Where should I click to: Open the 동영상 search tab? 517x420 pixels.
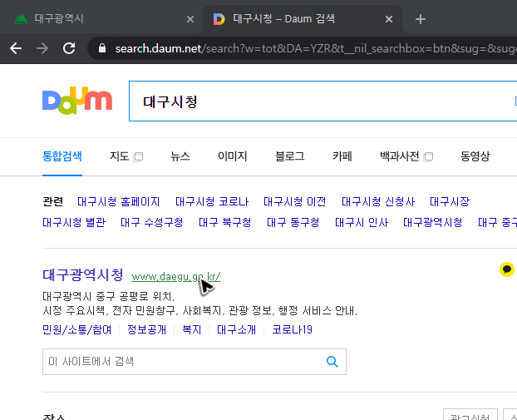[475, 156]
